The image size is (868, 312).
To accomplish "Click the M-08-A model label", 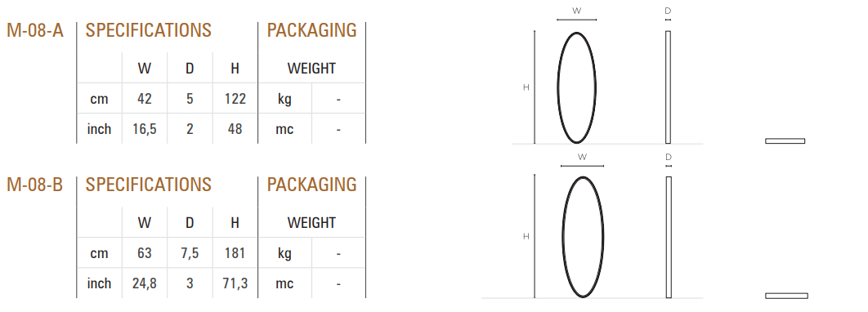I will click(x=35, y=30).
